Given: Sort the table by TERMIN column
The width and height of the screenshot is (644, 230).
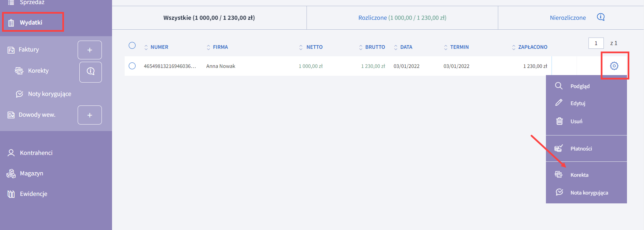Looking at the screenshot, I should [459, 47].
